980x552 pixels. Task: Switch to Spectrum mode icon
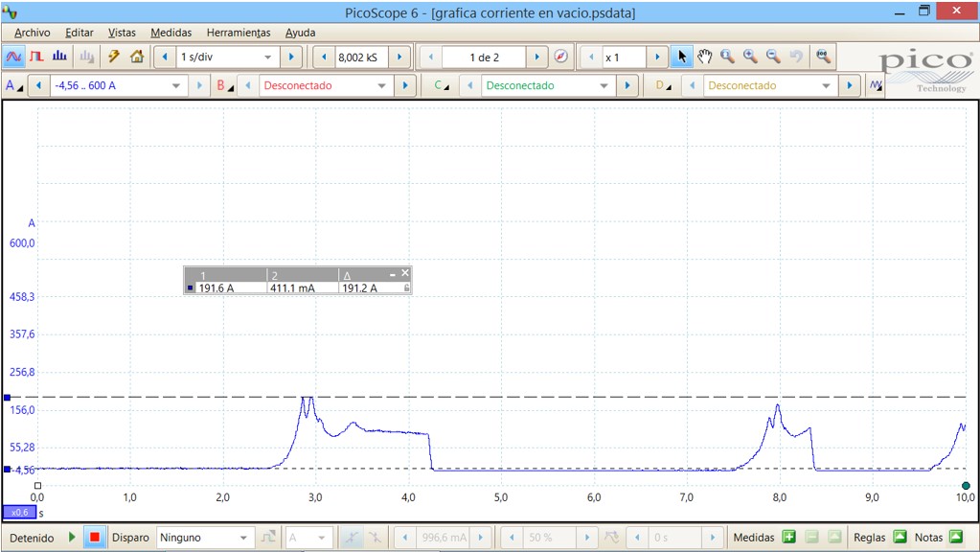(60, 57)
